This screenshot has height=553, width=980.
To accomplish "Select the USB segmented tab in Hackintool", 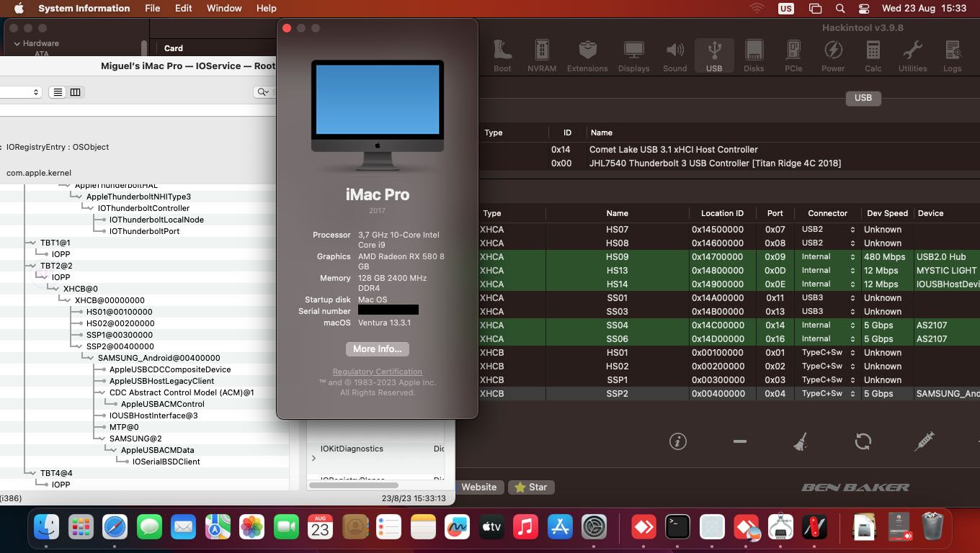I will 863,98.
